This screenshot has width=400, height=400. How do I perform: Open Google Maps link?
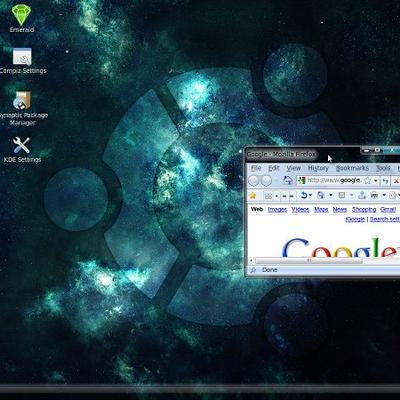pyautogui.click(x=321, y=209)
